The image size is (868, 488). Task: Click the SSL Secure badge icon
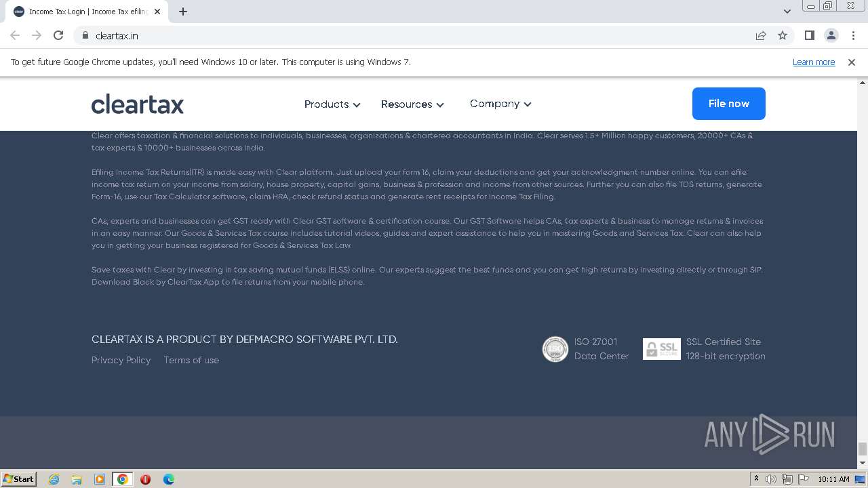tap(661, 349)
